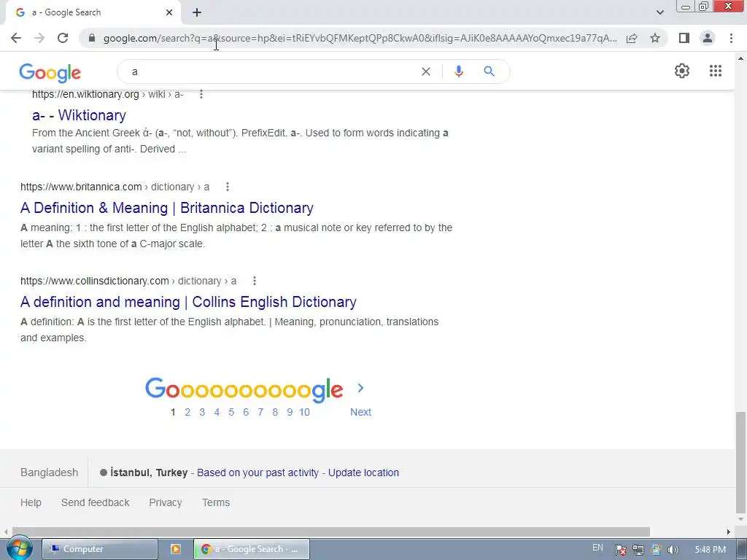The image size is (747, 560).
Task: Open more options for the Collins result
Action: 255,281
